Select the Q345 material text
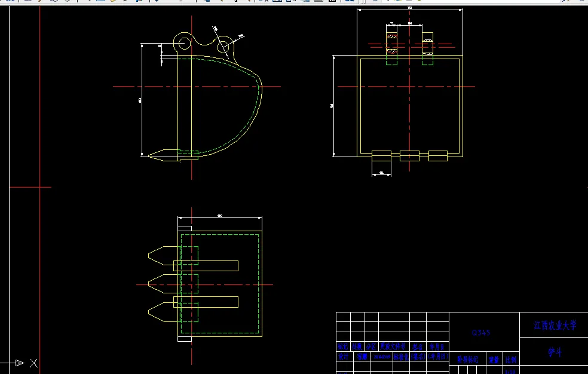This screenshot has height=374, width=588. [481, 332]
